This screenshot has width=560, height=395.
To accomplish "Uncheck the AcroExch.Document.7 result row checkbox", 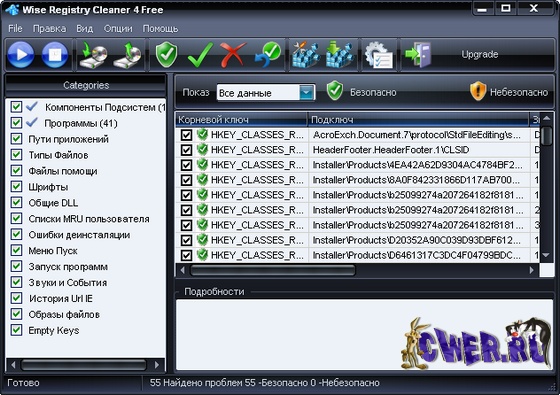I will (186, 135).
